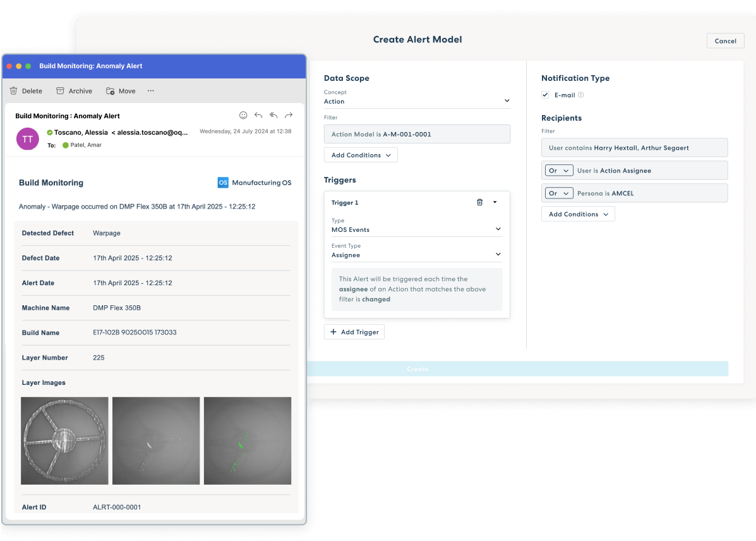Click Move in the email toolbar
This screenshot has width=756, height=541.
[121, 91]
